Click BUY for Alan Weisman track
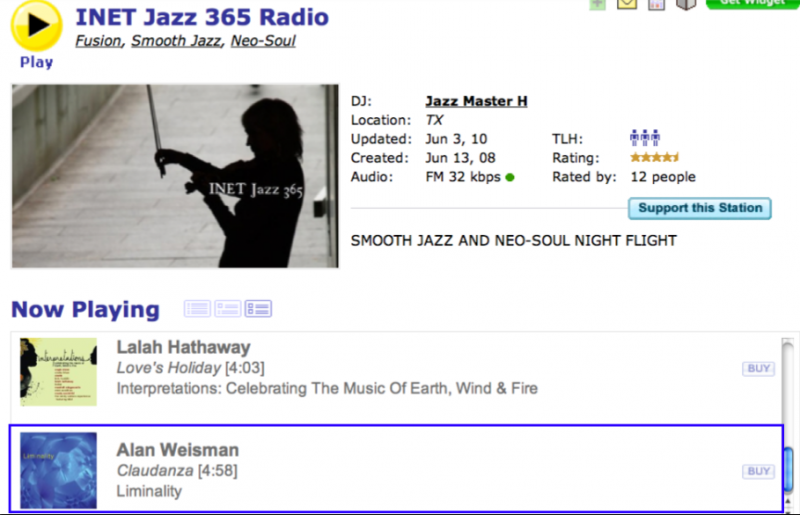 point(759,472)
